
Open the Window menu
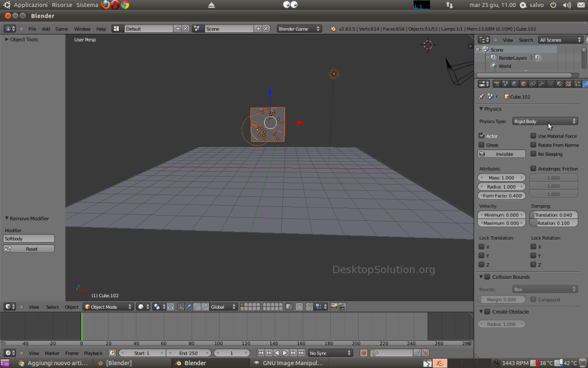tap(82, 29)
